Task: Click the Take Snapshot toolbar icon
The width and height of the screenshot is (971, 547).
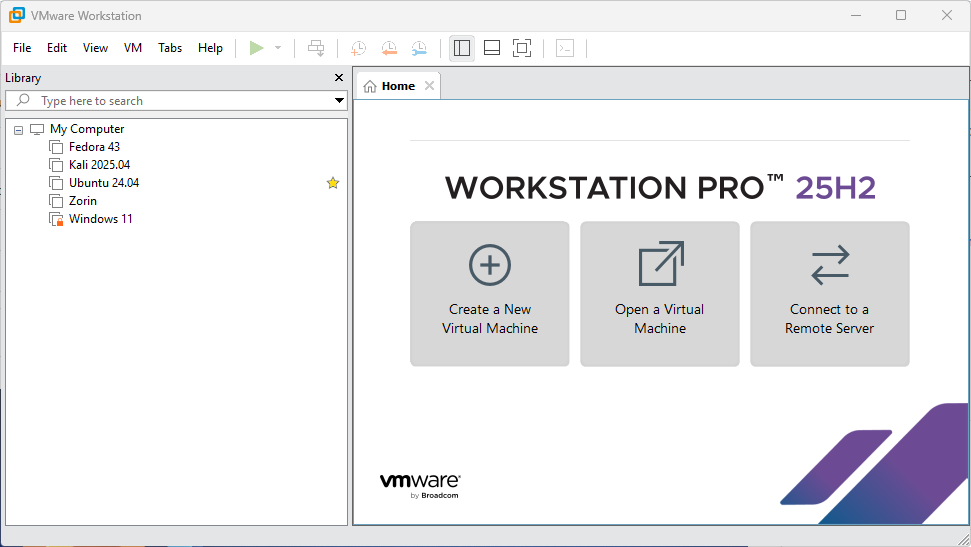Action: [359, 48]
